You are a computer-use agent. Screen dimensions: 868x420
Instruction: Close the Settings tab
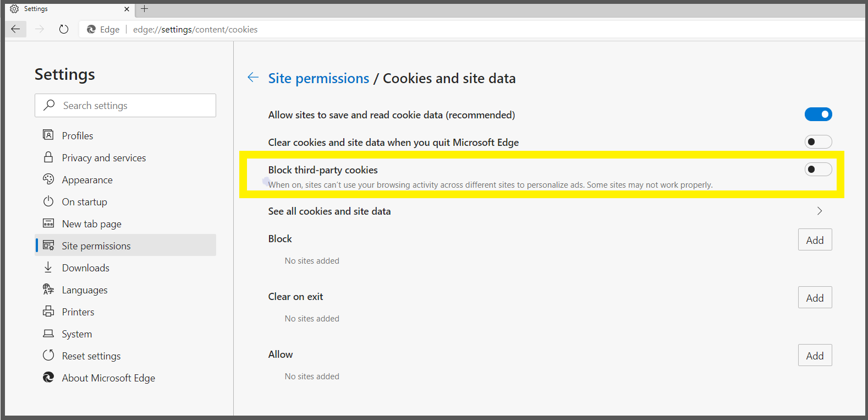click(x=127, y=9)
